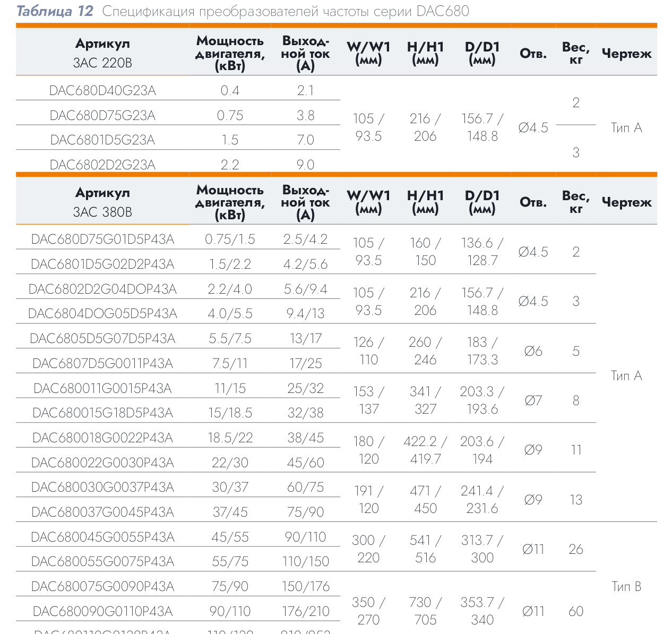Select the '541 / 516' height cell

425,549
